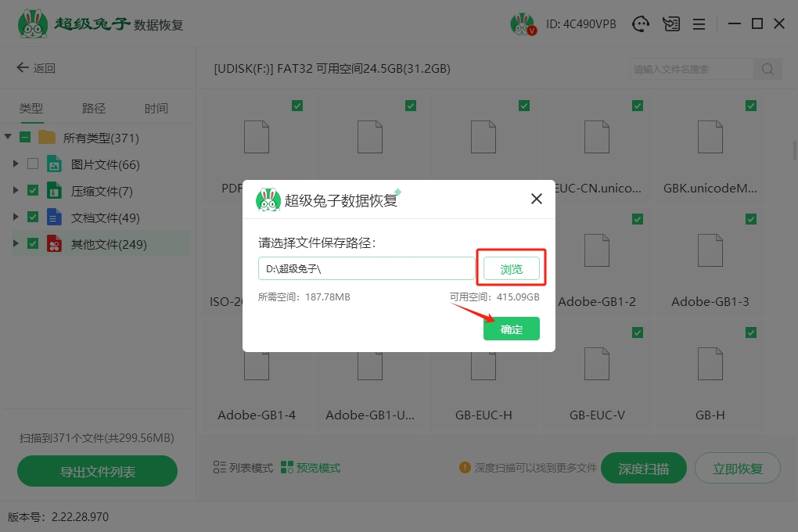Click the 浏览 browse button
Screen dimensions: 798x532
pyautogui.click(x=512, y=268)
